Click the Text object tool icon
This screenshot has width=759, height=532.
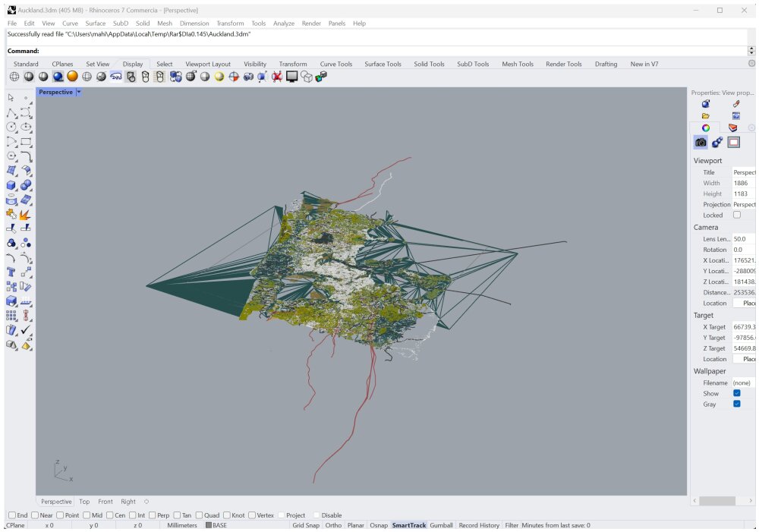tap(11, 272)
